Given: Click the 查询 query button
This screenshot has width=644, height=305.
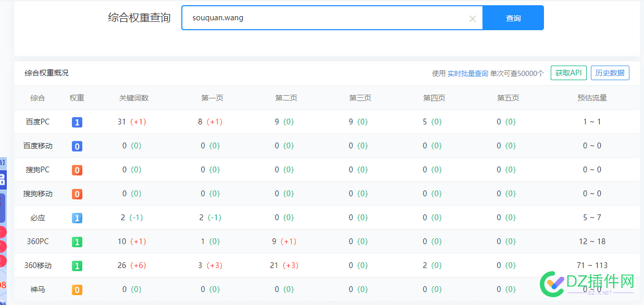Looking at the screenshot, I should [513, 18].
